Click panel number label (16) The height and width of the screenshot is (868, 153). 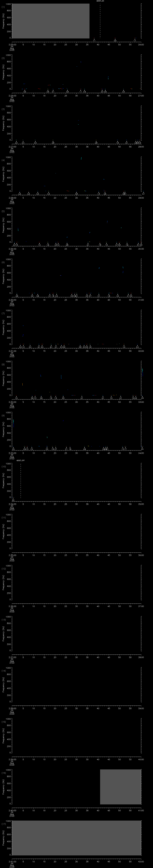3,773
